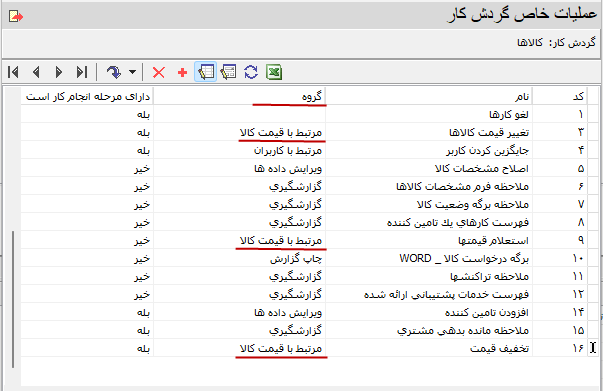Refresh the list with blue arrows icon
Image resolution: width=603 pixels, height=391 pixels.
tap(251, 72)
